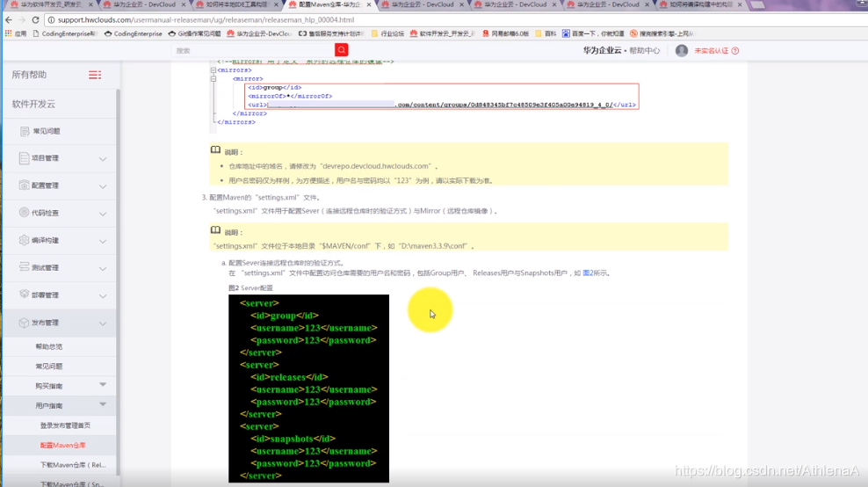This screenshot has height=487, width=868.
Task: Open 帮助总览 in sidebar
Action: [x=48, y=347]
